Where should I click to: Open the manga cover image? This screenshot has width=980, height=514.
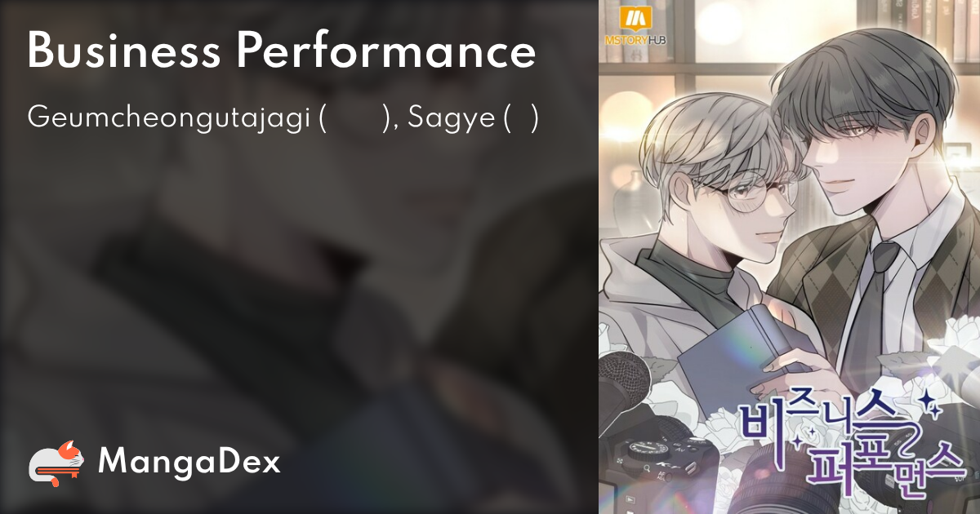(789, 257)
